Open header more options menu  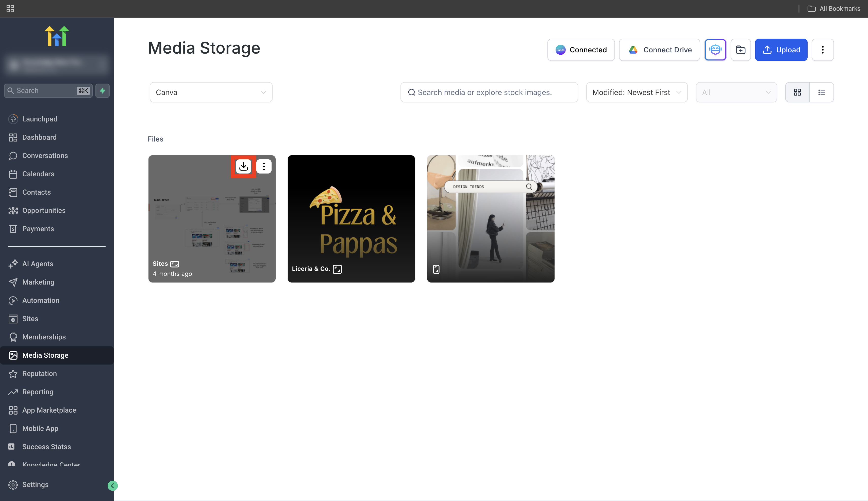click(822, 50)
